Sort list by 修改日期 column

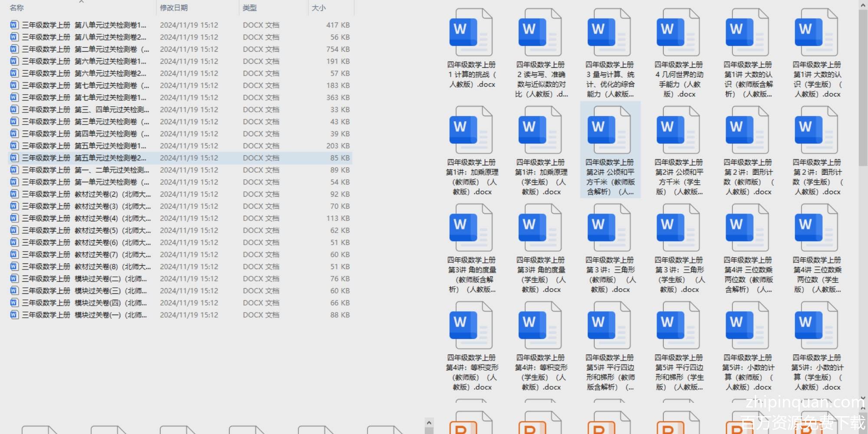(x=174, y=8)
